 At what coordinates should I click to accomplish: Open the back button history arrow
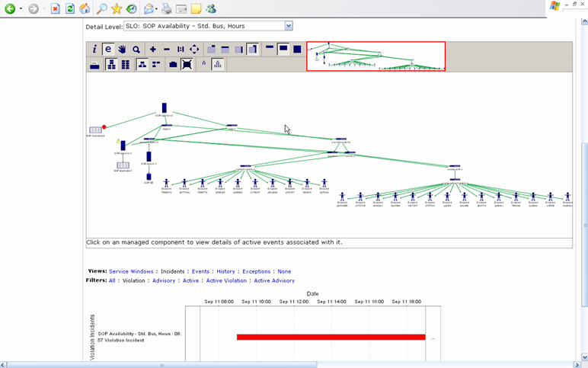click(x=21, y=9)
